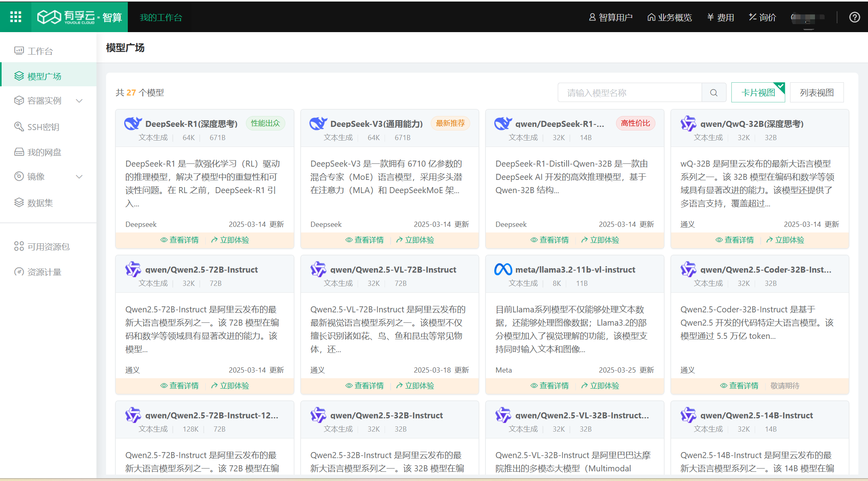This screenshot has width=868, height=481.
Task: View details of meta/llama3.2-11b-vl-instruct
Action: click(x=549, y=385)
